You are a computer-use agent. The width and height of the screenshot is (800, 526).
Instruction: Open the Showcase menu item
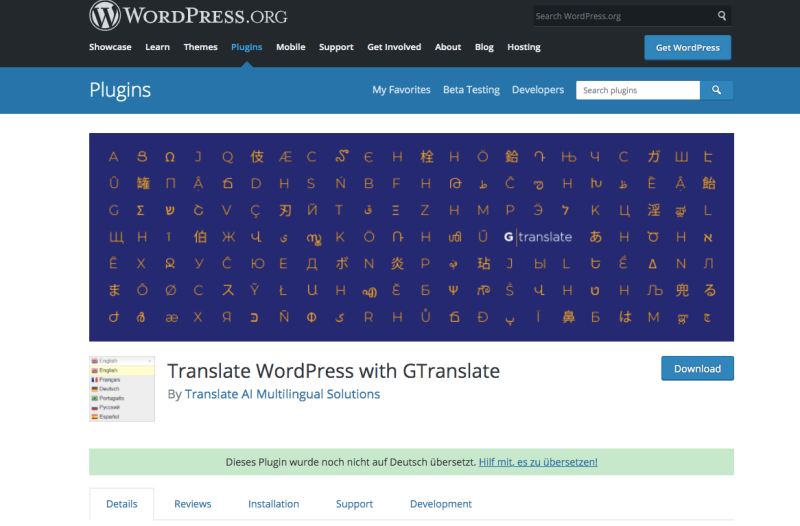110,47
